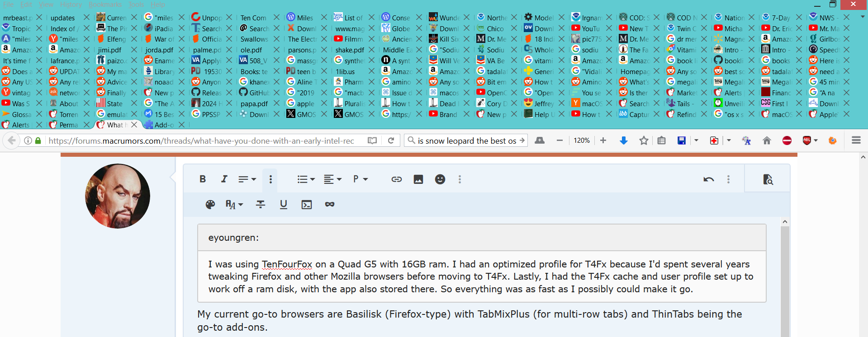This screenshot has width=868, height=337.
Task: Toggle strikethrough formatting
Action: (261, 205)
